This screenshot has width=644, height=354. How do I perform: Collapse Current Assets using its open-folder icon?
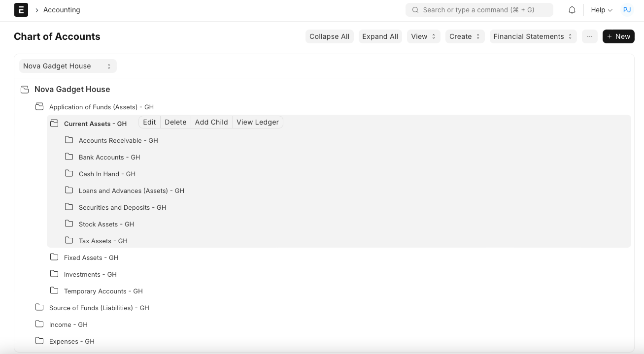point(54,124)
